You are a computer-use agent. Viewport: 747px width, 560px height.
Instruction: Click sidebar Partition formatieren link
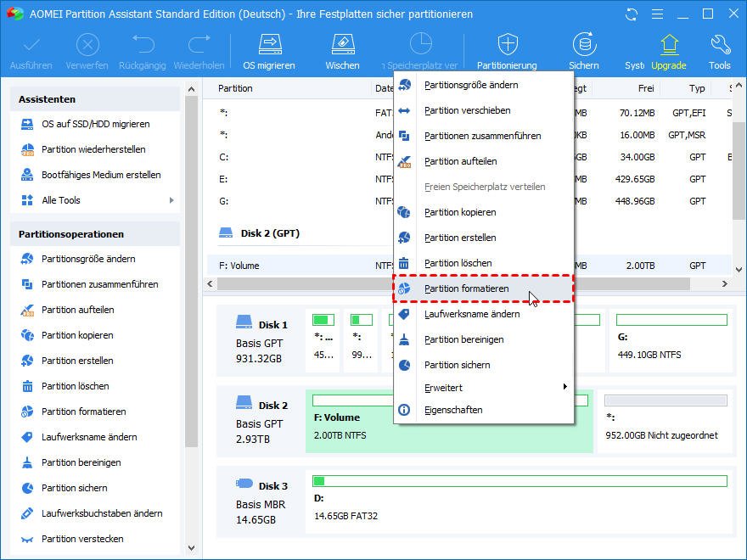coord(84,412)
